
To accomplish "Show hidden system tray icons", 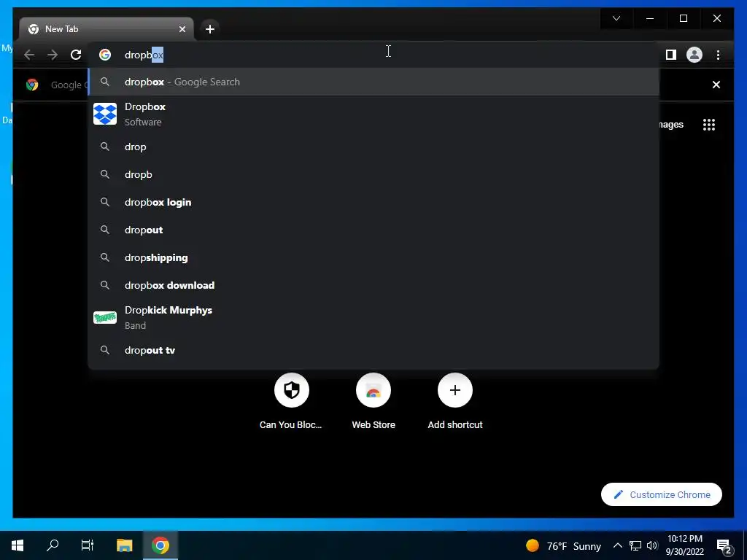I will tap(617, 545).
